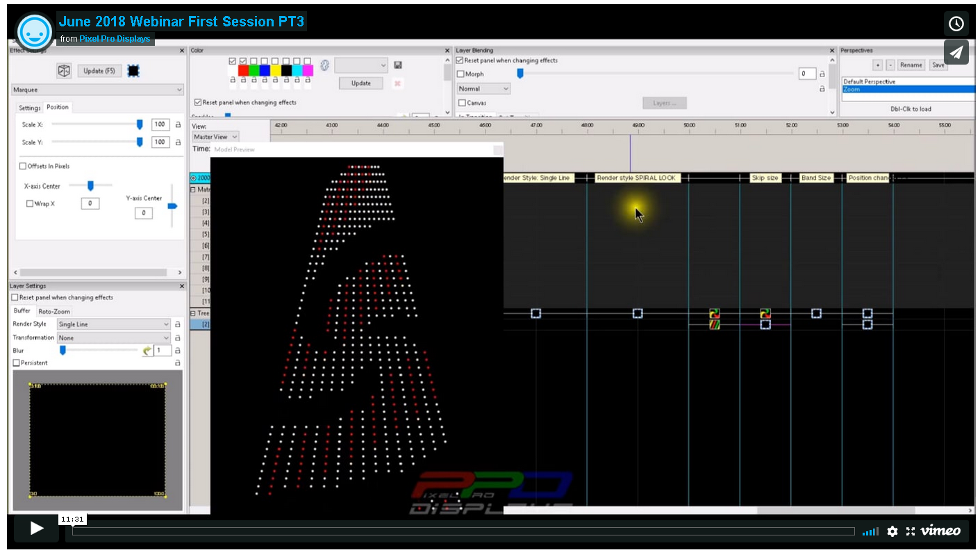Click the Blur lock icon

(177, 351)
